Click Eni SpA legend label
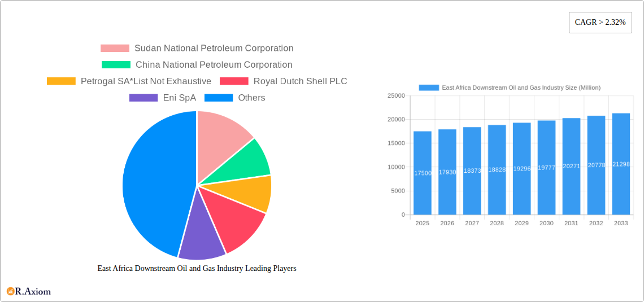 click(x=180, y=98)
